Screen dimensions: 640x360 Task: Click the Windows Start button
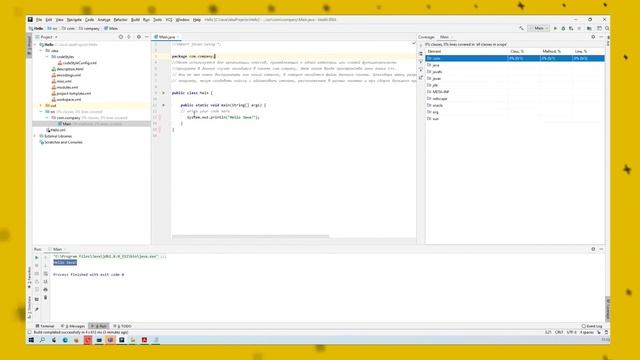pyautogui.click(x=31, y=340)
